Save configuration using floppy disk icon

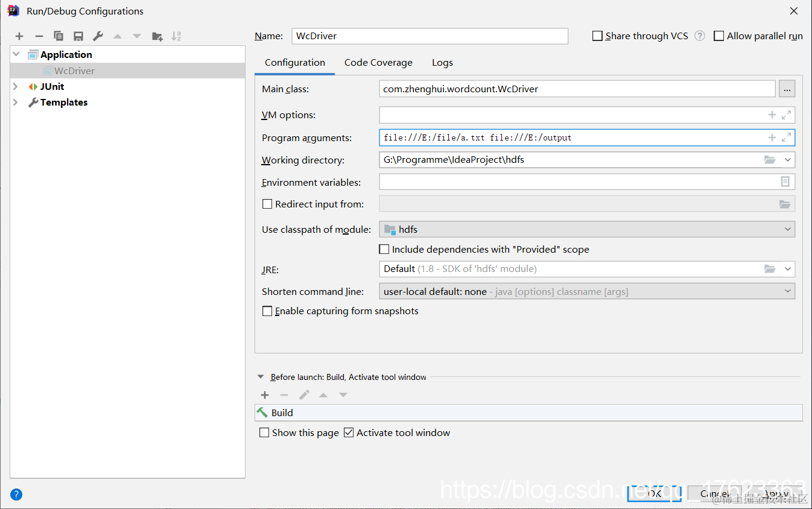point(78,36)
